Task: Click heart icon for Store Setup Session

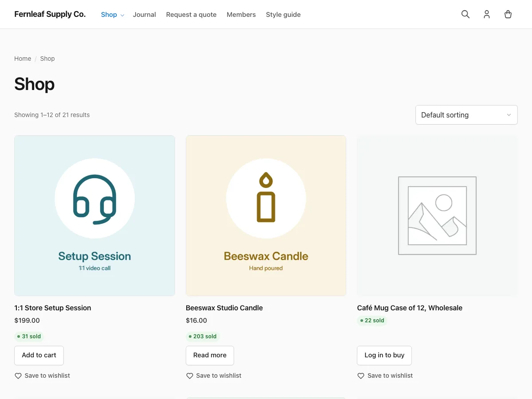Action: (18, 376)
